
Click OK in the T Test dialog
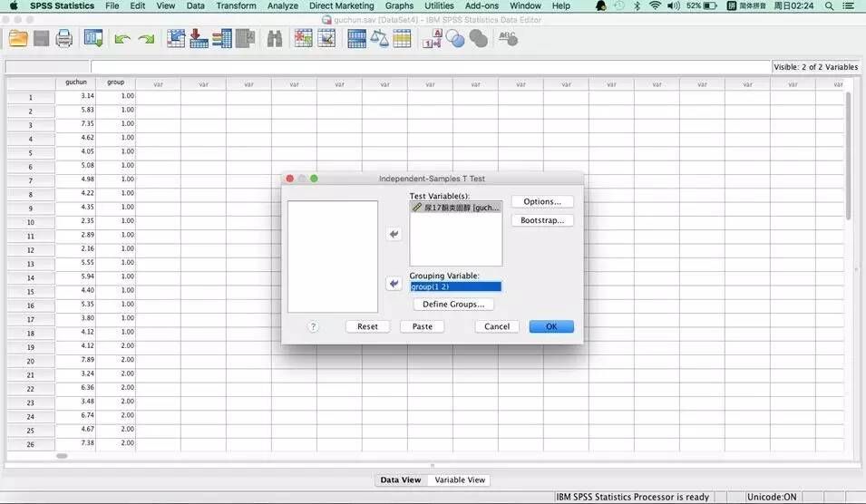pyautogui.click(x=551, y=327)
